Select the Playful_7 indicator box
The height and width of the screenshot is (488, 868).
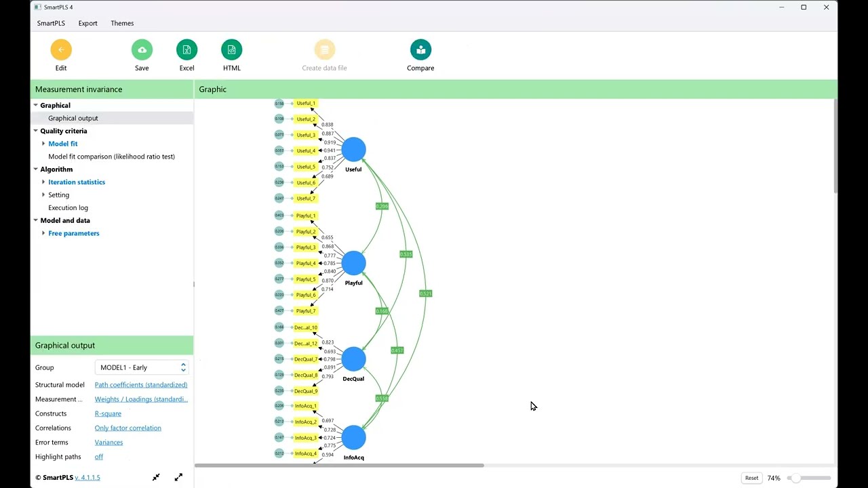[306, 310]
